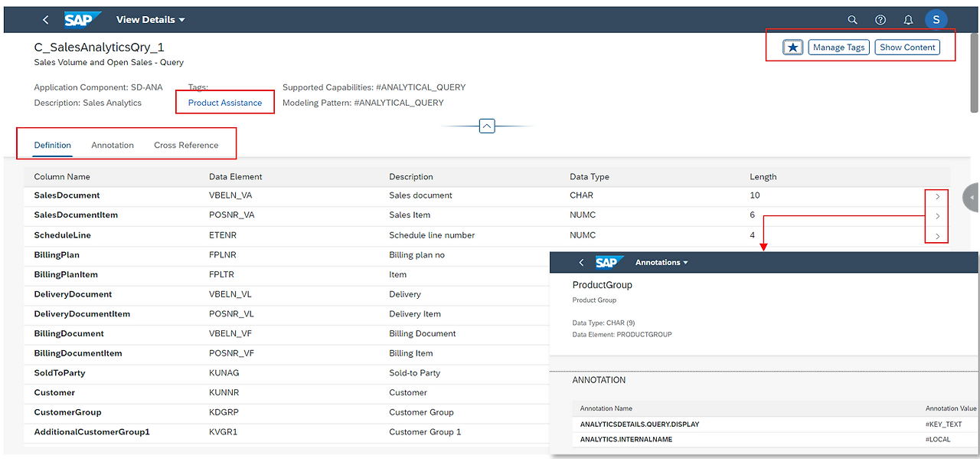980x459 pixels.
Task: Switch to the Definition tab
Action: tap(53, 145)
